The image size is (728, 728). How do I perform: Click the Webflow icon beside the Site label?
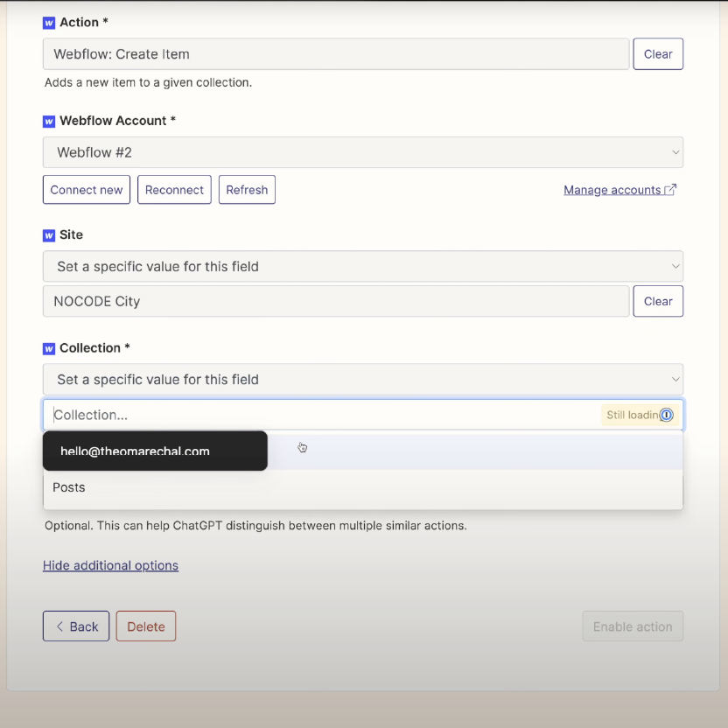(49, 235)
